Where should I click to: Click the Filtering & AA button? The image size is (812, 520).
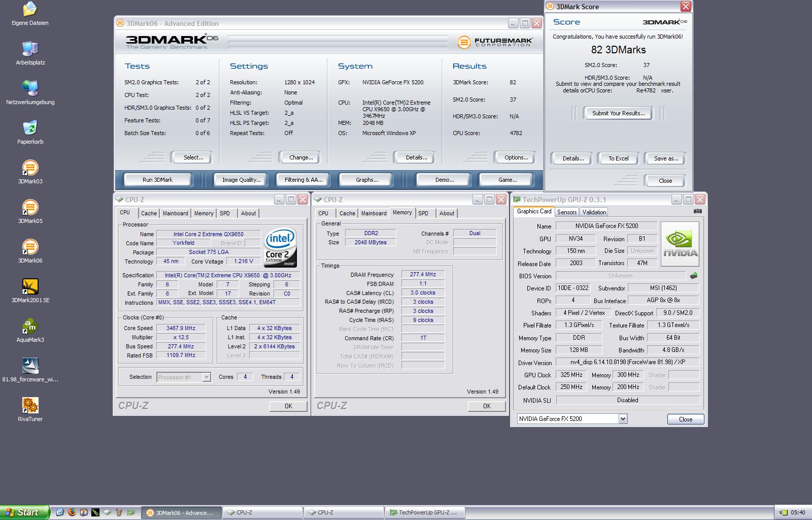coord(303,180)
